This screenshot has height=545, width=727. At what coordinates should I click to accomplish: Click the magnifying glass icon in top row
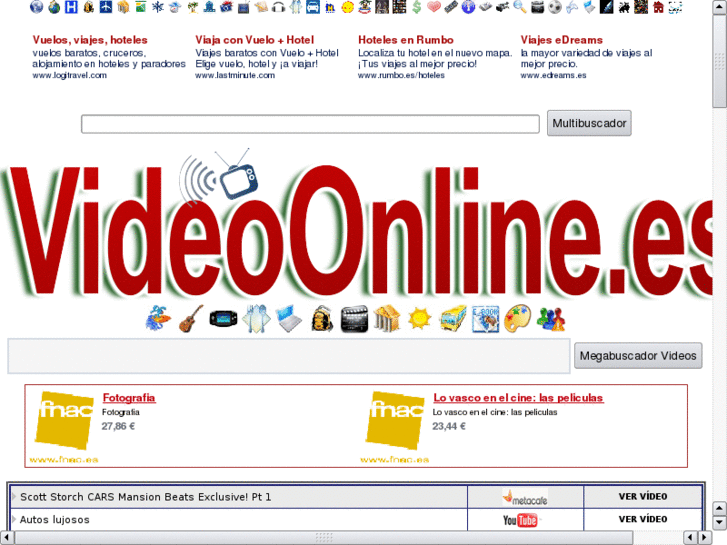point(520,7)
